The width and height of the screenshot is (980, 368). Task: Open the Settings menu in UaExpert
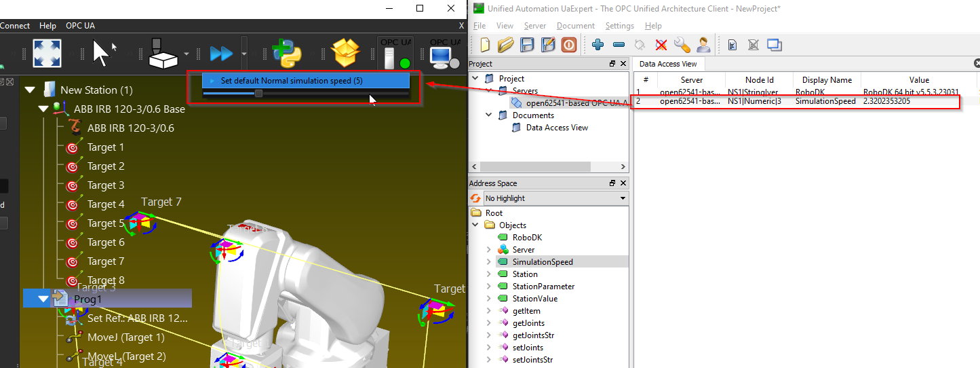tap(620, 26)
